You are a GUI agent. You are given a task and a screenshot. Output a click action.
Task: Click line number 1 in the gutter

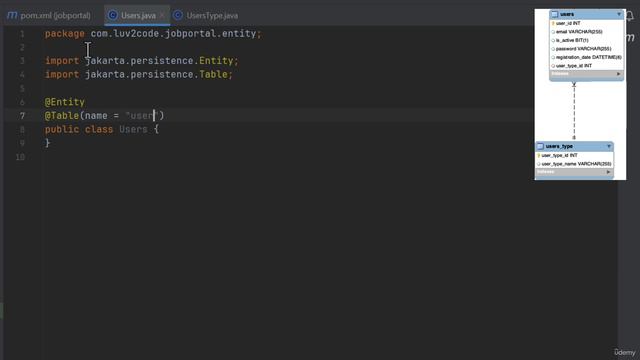click(22, 34)
